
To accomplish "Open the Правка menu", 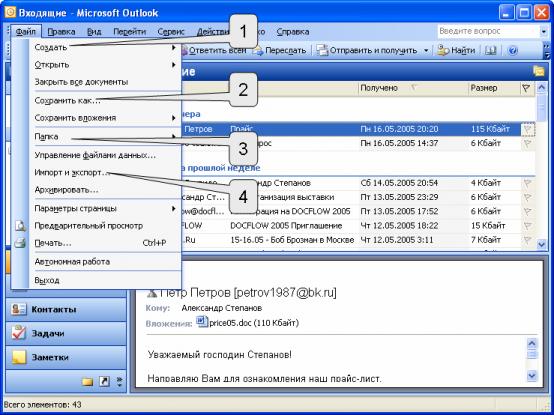I will pyautogui.click(x=61, y=32).
